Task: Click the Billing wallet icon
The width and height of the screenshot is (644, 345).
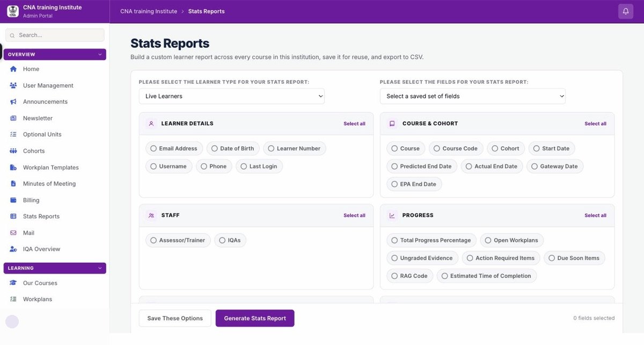Action: point(13,200)
